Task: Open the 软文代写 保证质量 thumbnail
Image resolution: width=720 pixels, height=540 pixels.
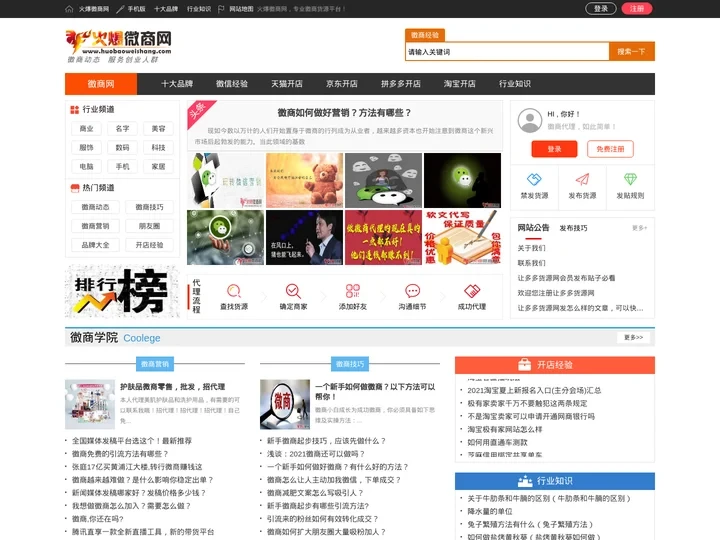Action: click(462, 237)
